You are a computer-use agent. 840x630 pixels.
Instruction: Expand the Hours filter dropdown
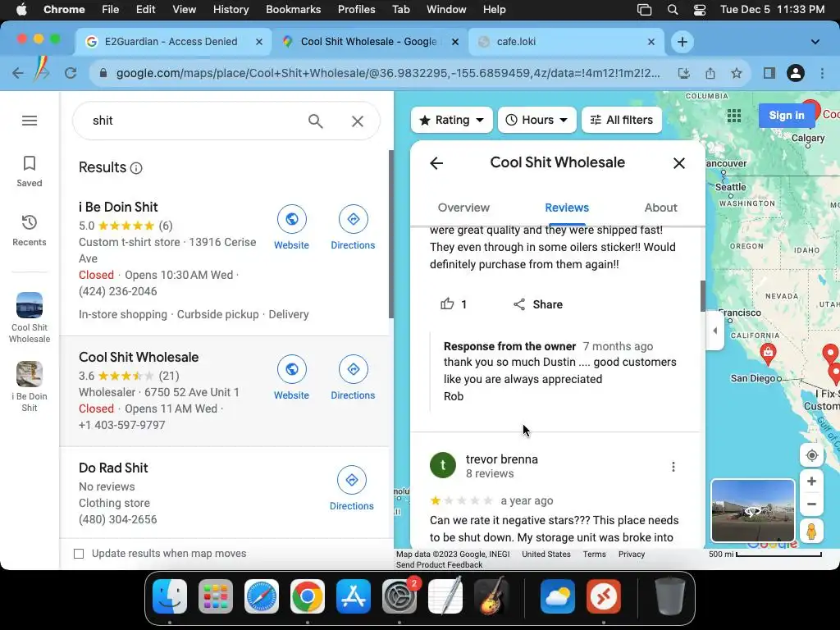pyautogui.click(x=536, y=120)
